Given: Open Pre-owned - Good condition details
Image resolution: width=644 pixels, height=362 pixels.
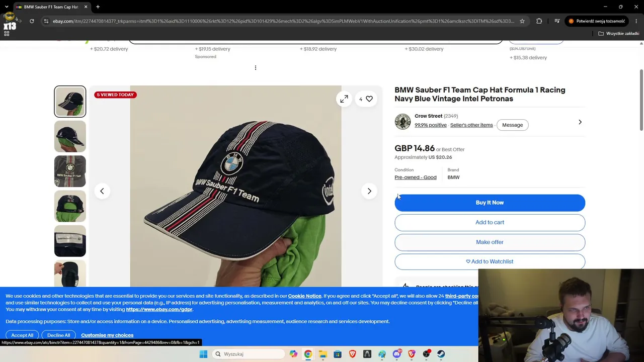Looking at the screenshot, I should pos(416,177).
